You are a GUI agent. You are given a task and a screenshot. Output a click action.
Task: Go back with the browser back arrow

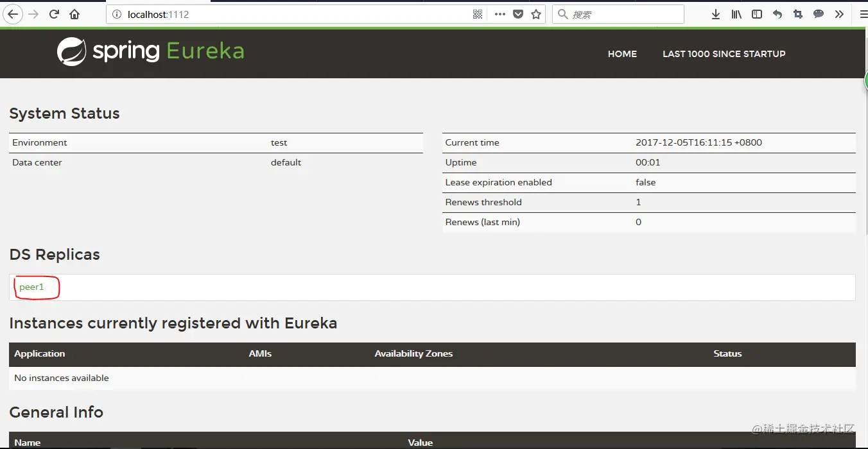12,14
